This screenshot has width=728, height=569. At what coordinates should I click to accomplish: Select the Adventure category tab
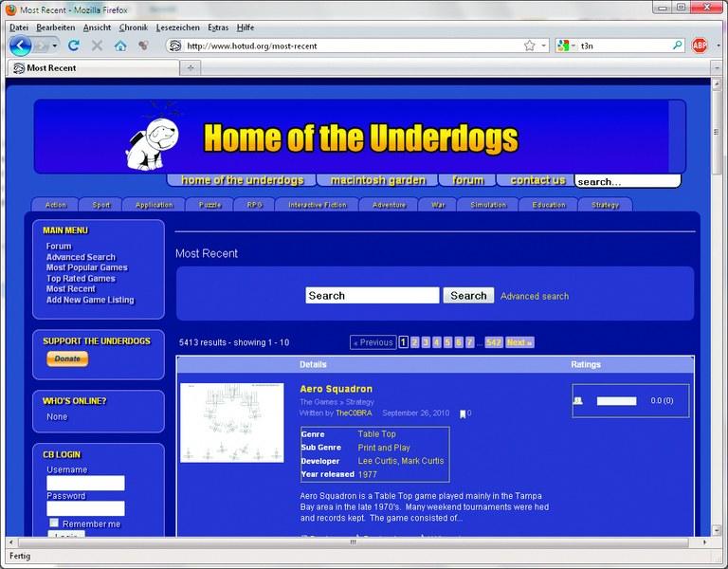click(x=389, y=205)
